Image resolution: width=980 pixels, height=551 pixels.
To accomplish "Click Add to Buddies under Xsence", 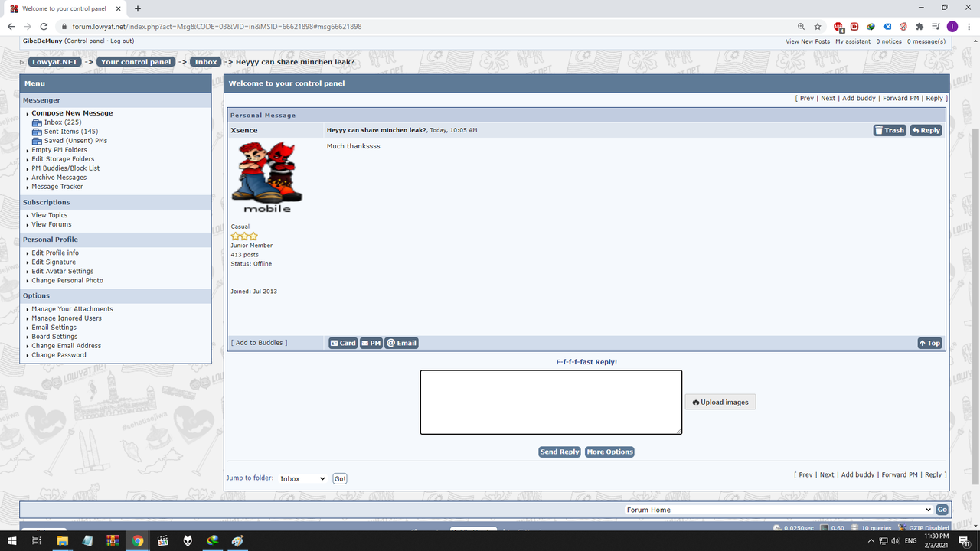I will click(x=260, y=343).
